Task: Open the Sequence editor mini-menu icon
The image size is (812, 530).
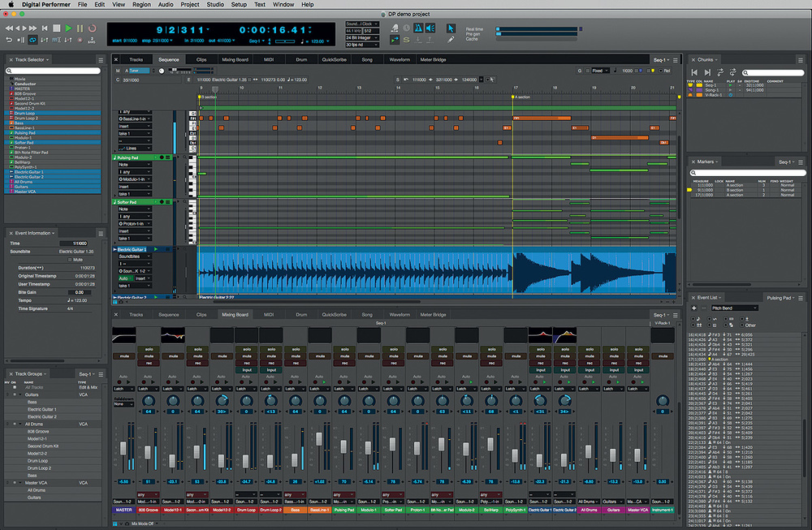Action: click(x=676, y=60)
